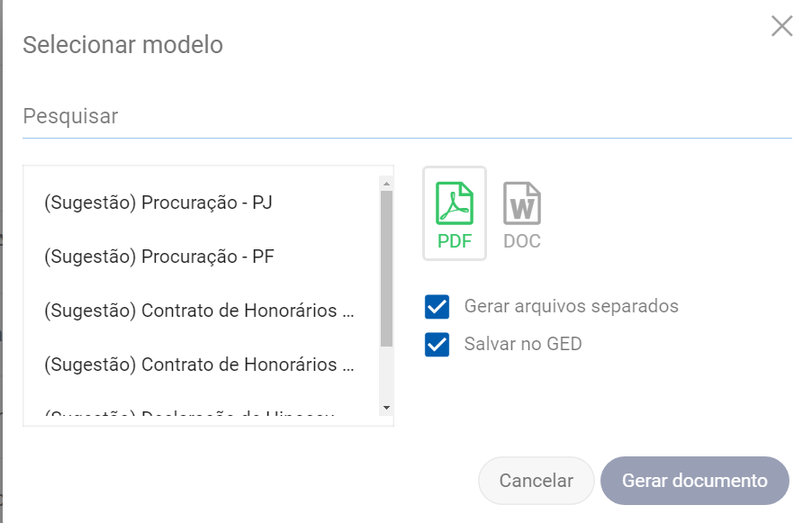Choose the first Contrato de Honorários entry
812x523 pixels.
click(199, 311)
